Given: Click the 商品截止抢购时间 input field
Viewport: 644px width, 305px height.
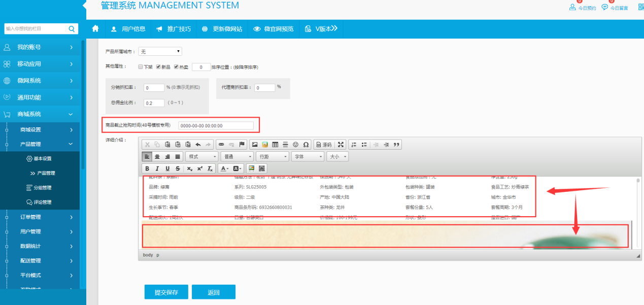Looking at the screenshot, I should 215,126.
